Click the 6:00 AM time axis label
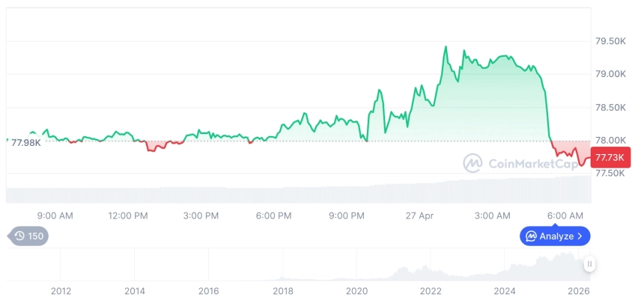The width and height of the screenshot is (644, 300). (x=565, y=215)
